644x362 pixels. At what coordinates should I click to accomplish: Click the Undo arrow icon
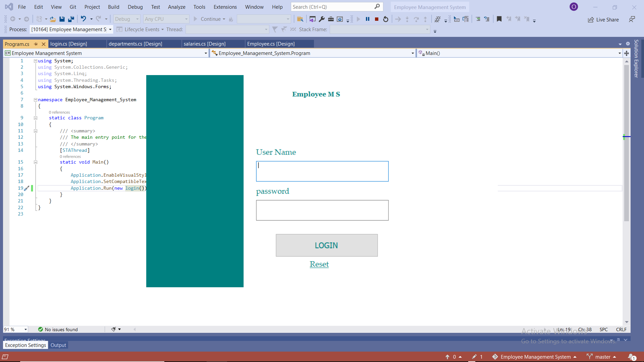point(83,19)
